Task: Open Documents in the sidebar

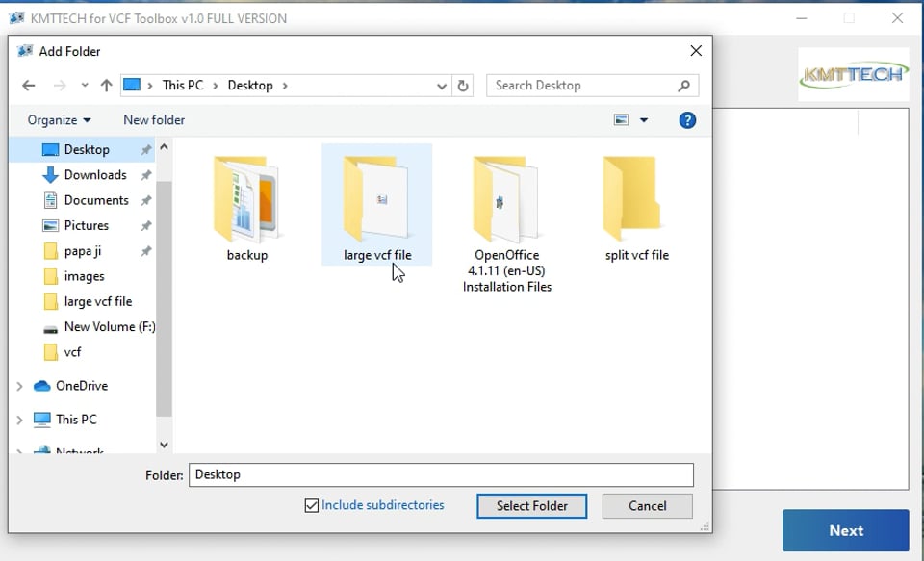Action: [x=96, y=200]
